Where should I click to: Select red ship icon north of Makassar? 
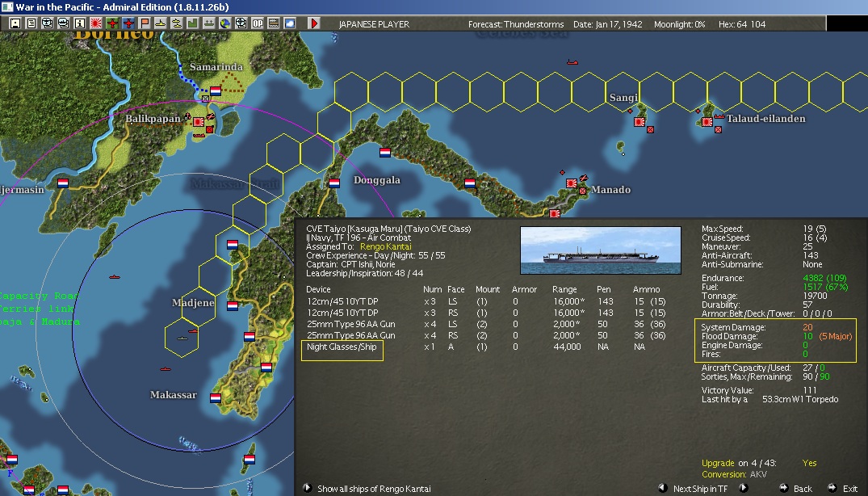pyautogui.click(x=165, y=368)
